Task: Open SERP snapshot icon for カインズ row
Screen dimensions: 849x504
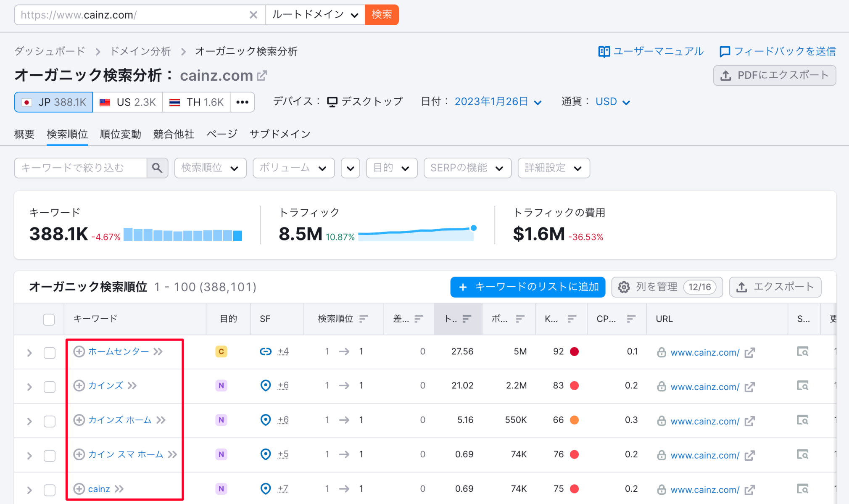Action: tap(802, 385)
